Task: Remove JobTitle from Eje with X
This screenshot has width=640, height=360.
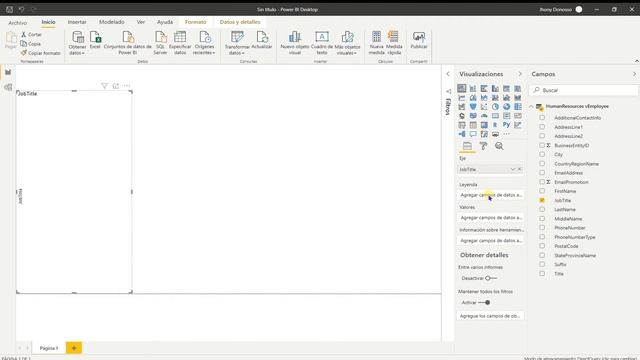Action: coord(520,169)
